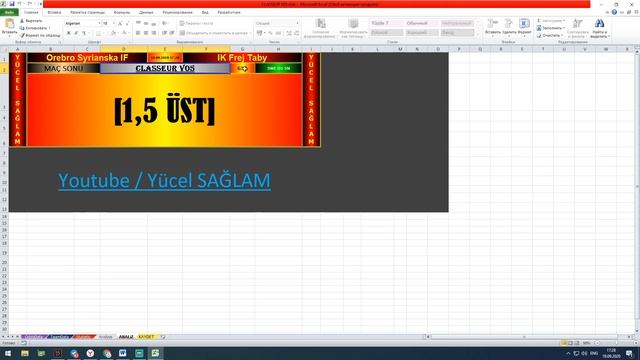Image resolution: width=640 pixels, height=360 pixels.
Task: Switch to Разметка страницы ribbon tab
Action: point(87,12)
